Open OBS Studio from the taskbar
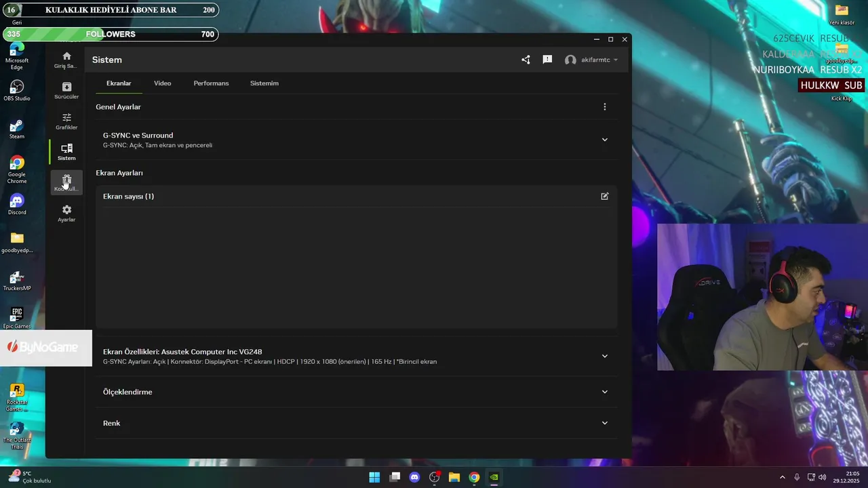The width and height of the screenshot is (868, 488). point(435,477)
